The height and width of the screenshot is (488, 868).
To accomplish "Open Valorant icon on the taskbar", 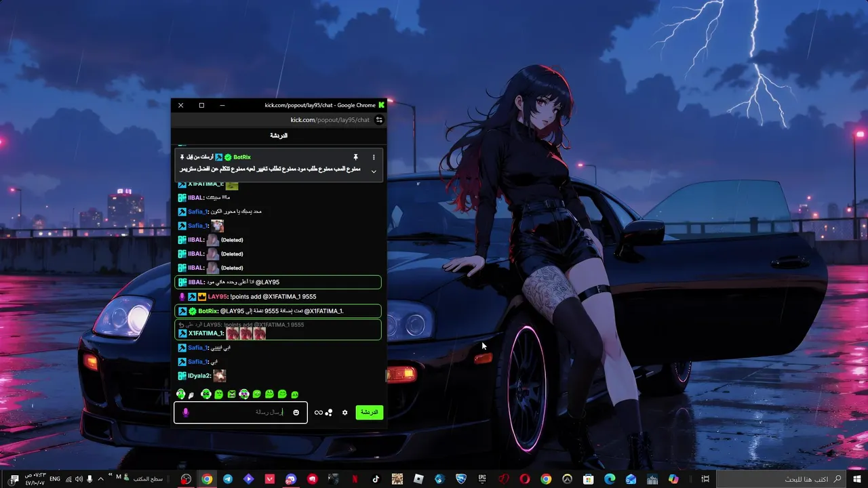I will tap(270, 479).
